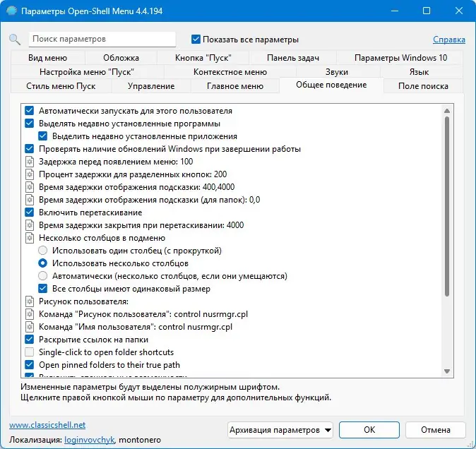Enable 'Single-click to open folder shortcuts'
This screenshot has height=449, width=476.
(x=29, y=352)
